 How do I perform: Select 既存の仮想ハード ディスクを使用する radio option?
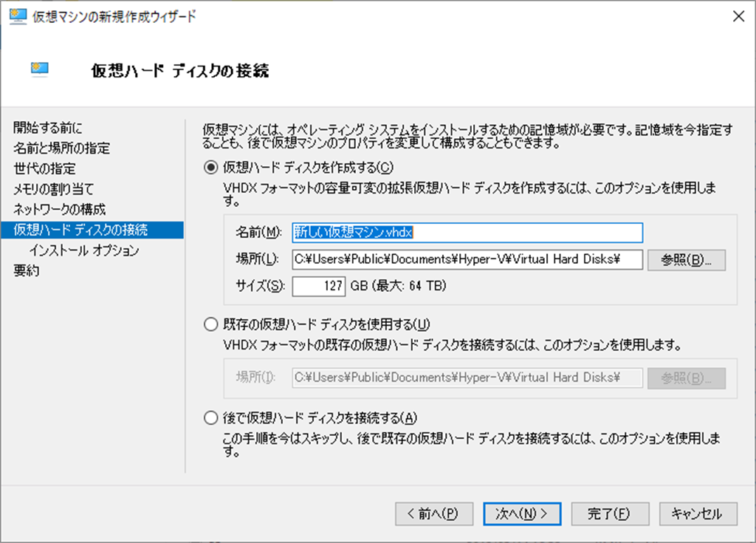210,323
